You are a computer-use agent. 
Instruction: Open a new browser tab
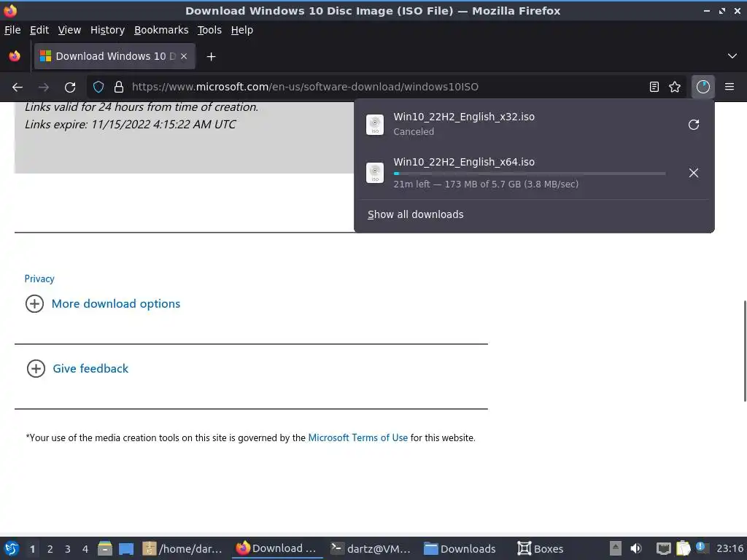pyautogui.click(x=211, y=57)
